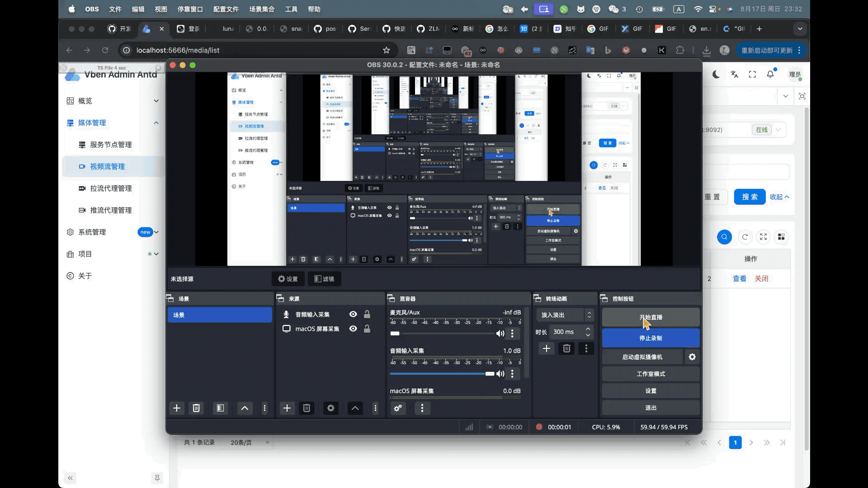
Task: Add a transition with the plus icon
Action: 547,348
